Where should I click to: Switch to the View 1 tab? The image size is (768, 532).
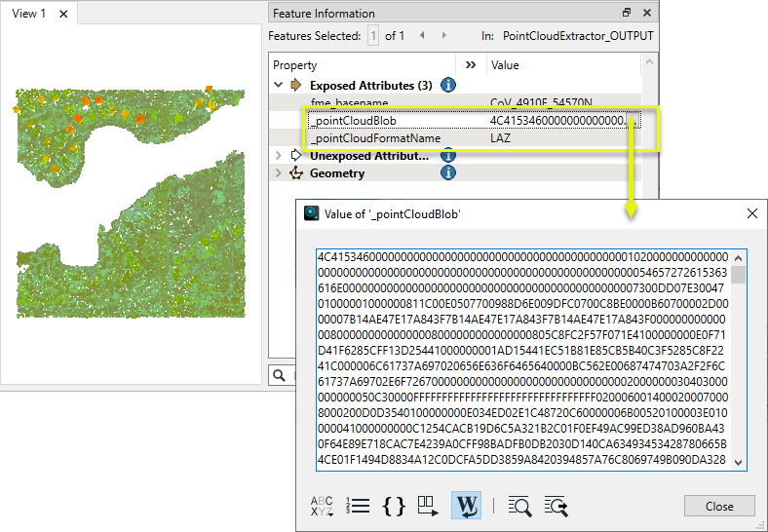coord(29,14)
